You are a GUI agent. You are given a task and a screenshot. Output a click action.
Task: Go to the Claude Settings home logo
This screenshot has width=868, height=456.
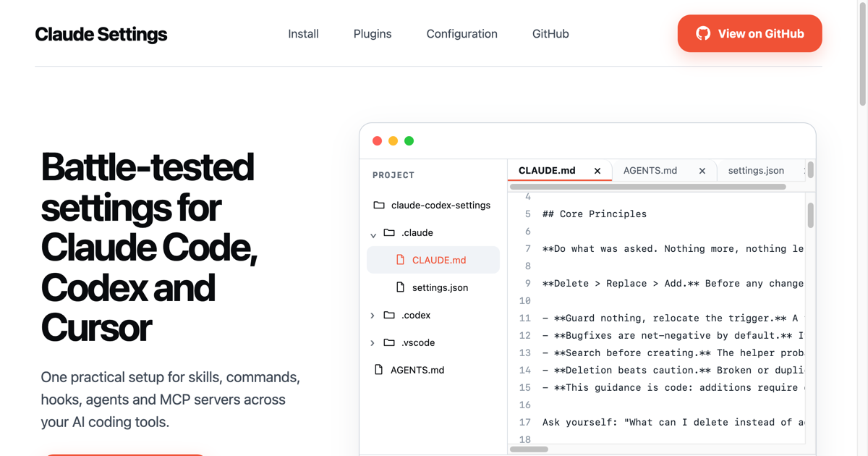(x=101, y=34)
